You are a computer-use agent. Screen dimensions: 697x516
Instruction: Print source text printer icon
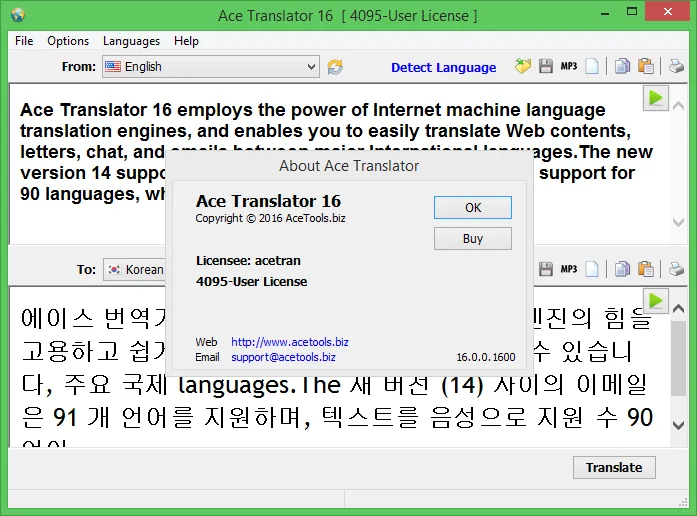point(676,67)
